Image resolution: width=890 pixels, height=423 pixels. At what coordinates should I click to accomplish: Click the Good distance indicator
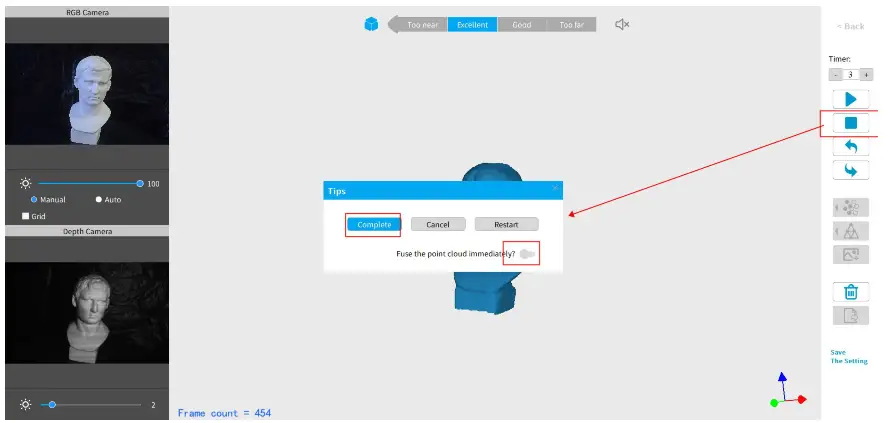pos(522,24)
